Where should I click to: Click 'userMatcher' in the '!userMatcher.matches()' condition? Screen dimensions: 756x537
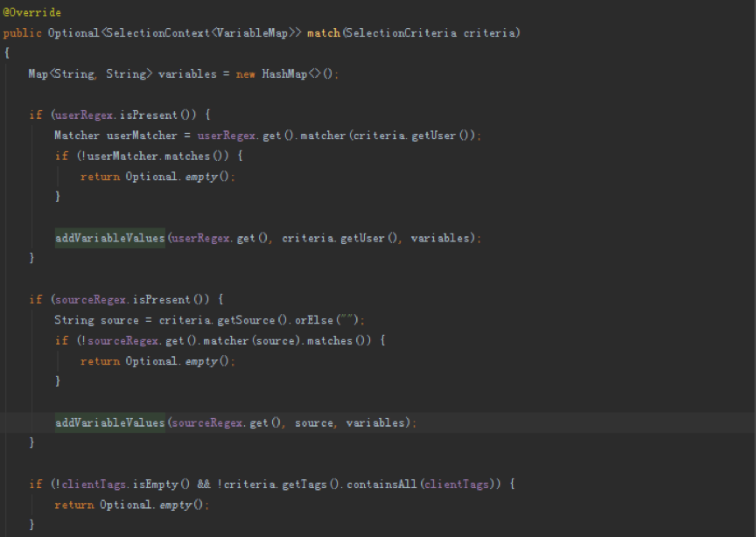[x=122, y=157]
